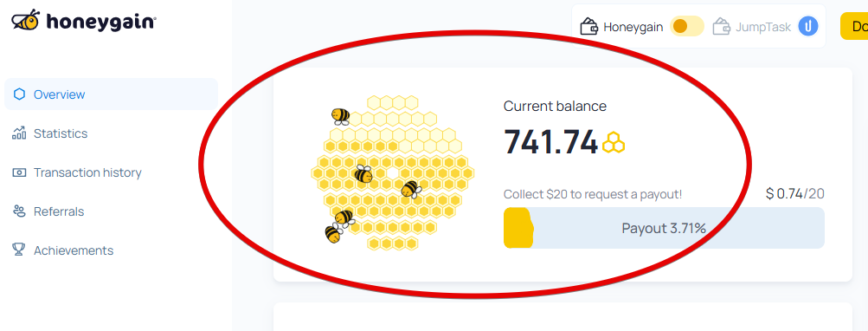Click the 741.74 current balance amount
Image resolution: width=868 pixels, height=331 pixels.
[550, 142]
